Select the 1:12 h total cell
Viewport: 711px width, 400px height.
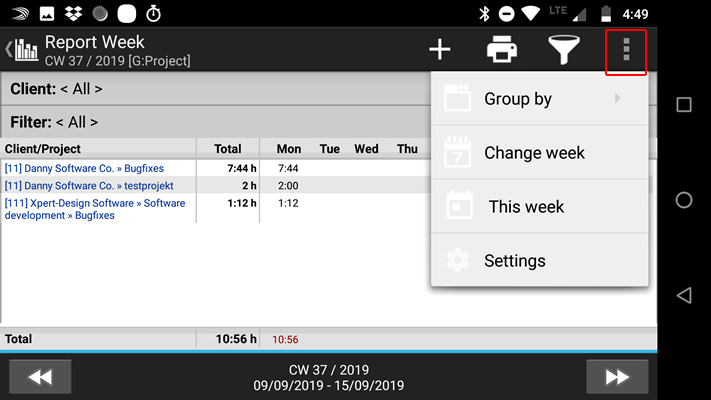(242, 203)
